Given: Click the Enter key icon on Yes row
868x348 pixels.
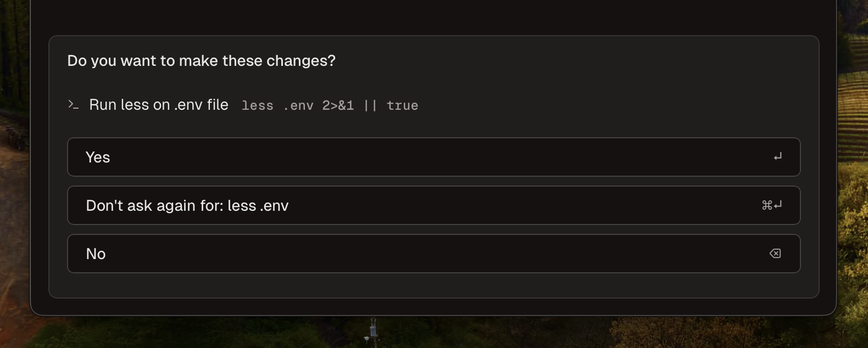Looking at the screenshot, I should click(777, 157).
